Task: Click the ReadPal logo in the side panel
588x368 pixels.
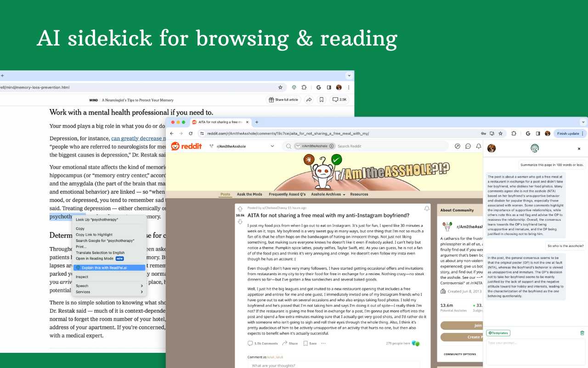Action: point(535,148)
